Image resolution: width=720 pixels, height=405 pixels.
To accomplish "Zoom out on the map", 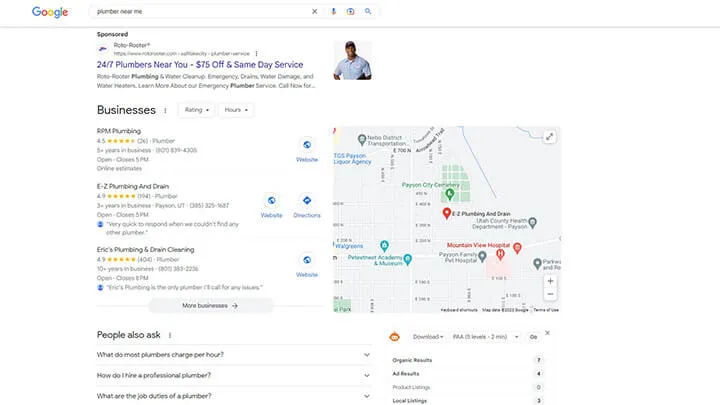I will click(x=550, y=294).
